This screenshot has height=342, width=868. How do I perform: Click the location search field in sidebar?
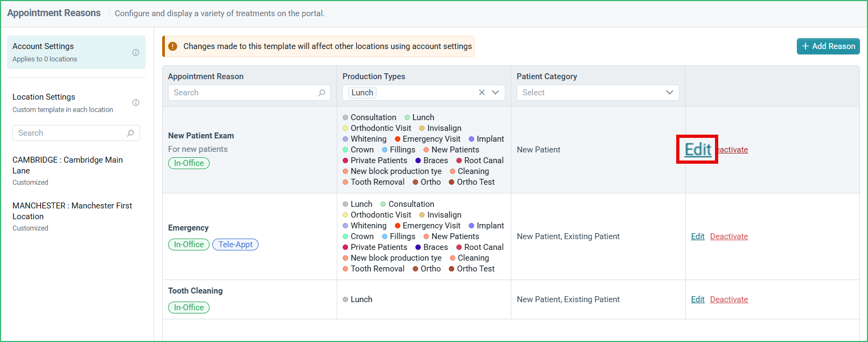click(x=76, y=133)
